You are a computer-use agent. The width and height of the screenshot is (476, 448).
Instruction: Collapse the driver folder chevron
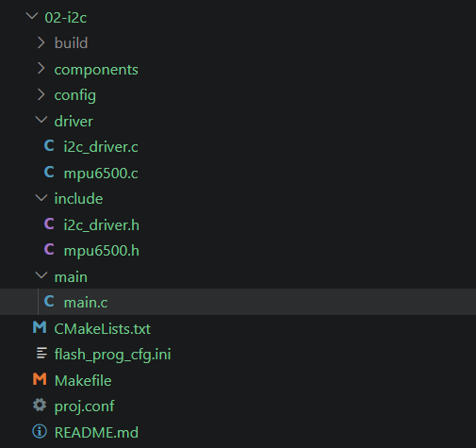point(41,120)
